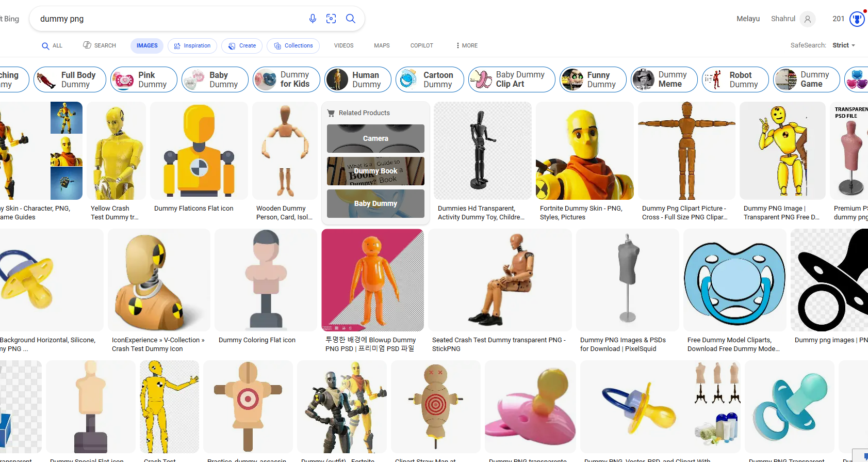Open the Inspiration feed button
868x462 pixels.
[x=192, y=46]
